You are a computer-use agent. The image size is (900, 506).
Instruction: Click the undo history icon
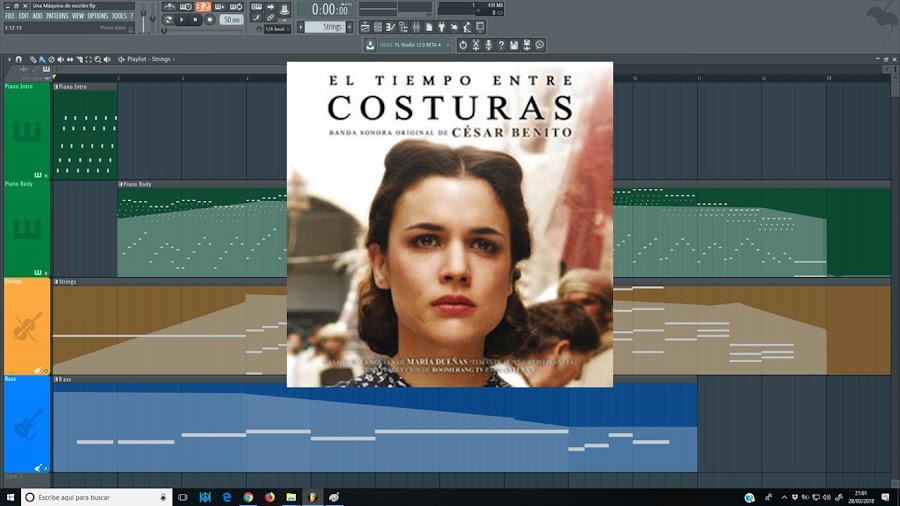tap(463, 45)
